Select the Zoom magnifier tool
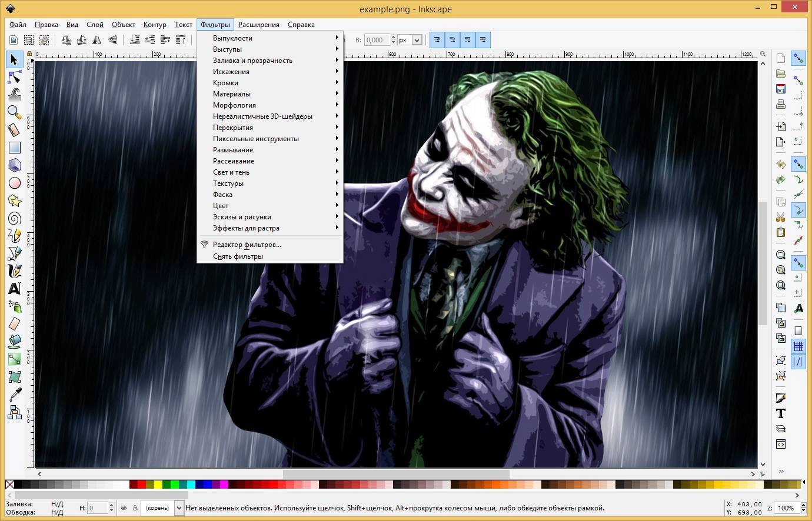This screenshot has height=521, width=812. tap(14, 112)
